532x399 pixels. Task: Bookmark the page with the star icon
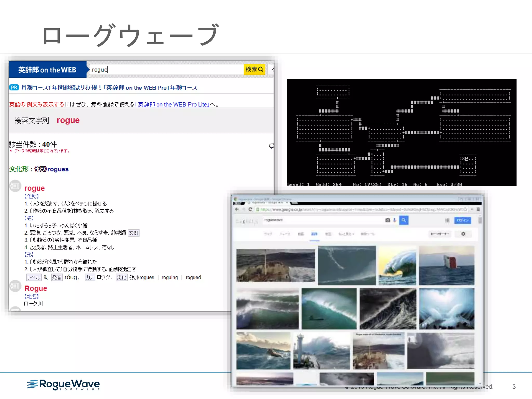[465, 209]
